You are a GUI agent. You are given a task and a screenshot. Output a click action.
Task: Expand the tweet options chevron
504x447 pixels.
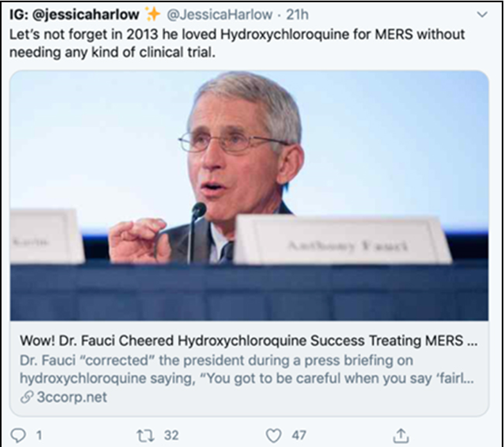pyautogui.click(x=482, y=14)
